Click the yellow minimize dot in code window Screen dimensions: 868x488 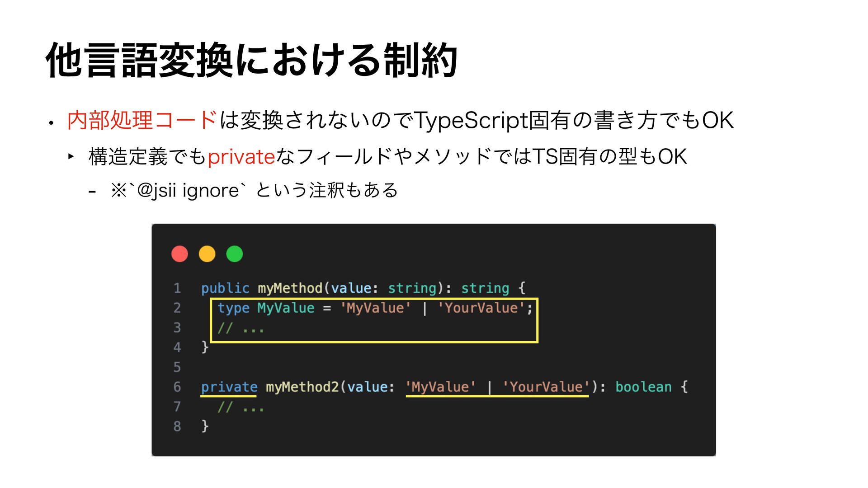click(207, 254)
